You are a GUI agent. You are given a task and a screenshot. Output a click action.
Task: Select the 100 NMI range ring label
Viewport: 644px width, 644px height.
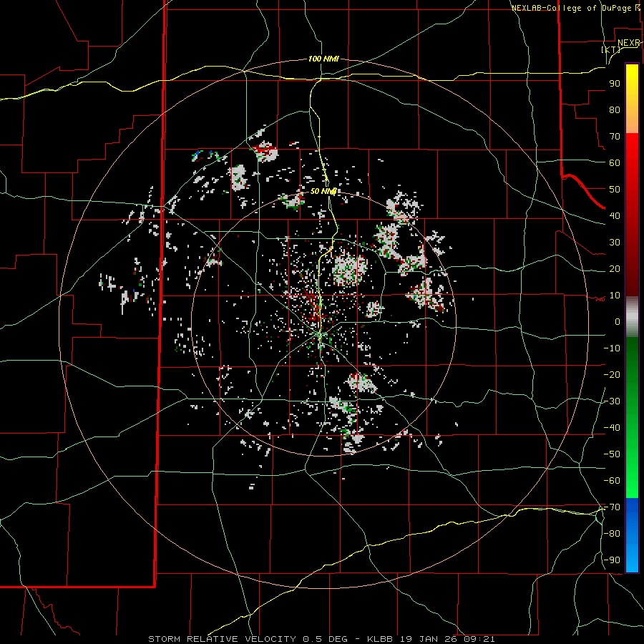tap(323, 59)
